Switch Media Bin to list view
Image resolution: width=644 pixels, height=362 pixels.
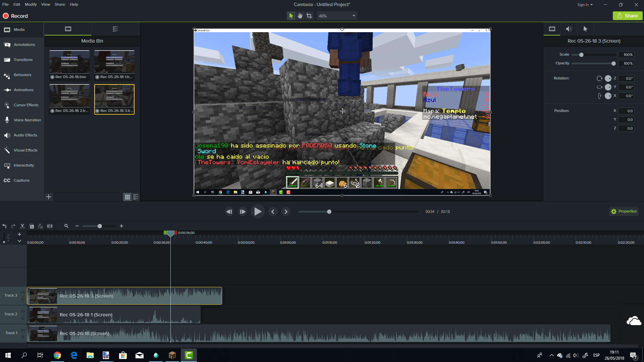136,197
